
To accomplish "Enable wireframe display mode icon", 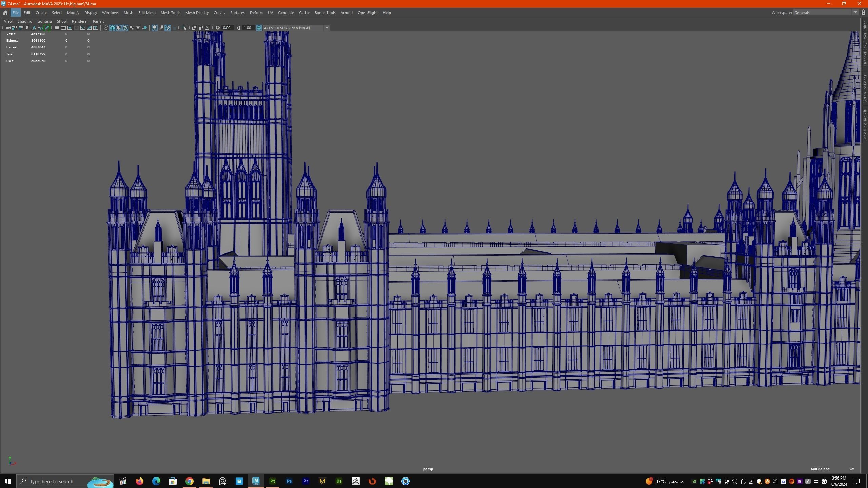I will coord(106,28).
